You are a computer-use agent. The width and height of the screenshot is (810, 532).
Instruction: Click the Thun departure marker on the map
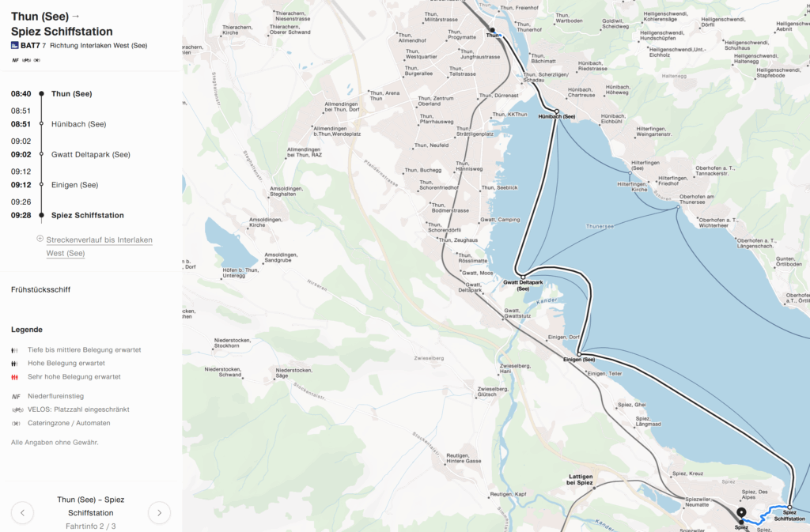tap(492, 31)
